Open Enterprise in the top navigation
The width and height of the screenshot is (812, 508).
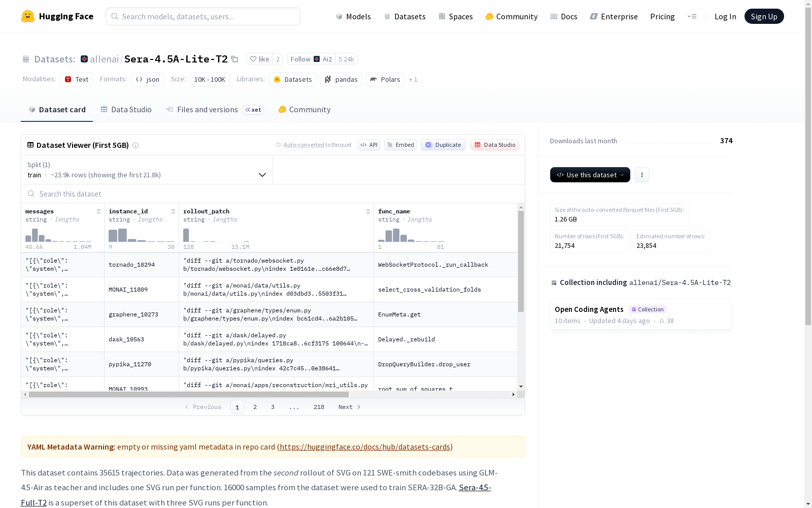coord(614,16)
